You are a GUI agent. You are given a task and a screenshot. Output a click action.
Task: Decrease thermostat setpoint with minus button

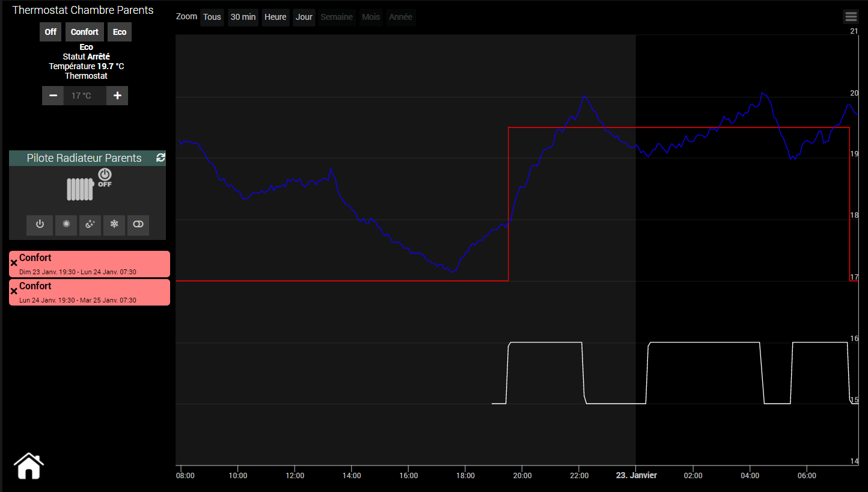(53, 96)
